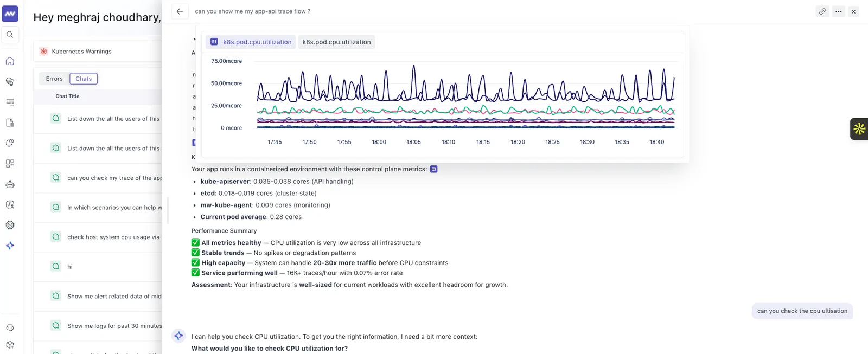Open the alerts bell icon in the sidebar

10,143
